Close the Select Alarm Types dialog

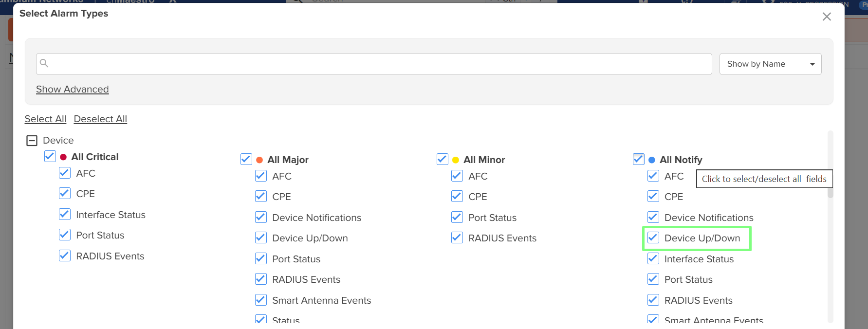click(x=826, y=17)
